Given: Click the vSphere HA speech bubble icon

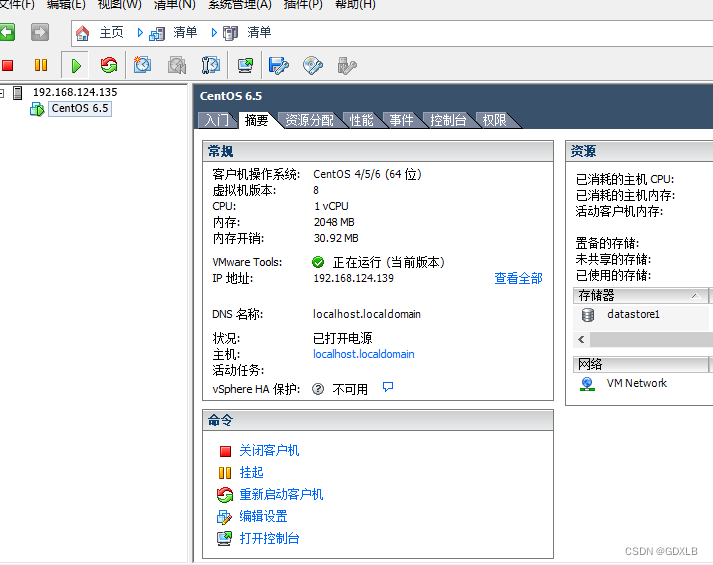Looking at the screenshot, I should (388, 387).
